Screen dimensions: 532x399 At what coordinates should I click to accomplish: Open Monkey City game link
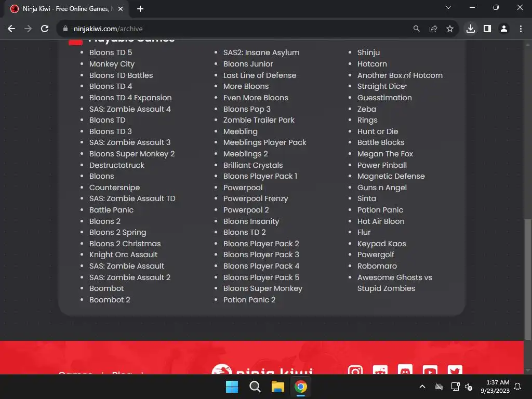(x=112, y=64)
